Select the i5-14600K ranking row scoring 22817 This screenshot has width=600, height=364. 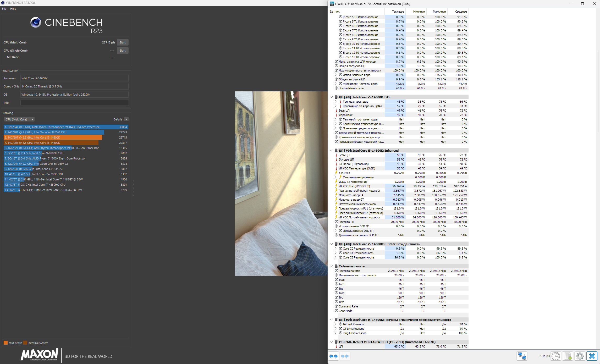tap(66, 143)
